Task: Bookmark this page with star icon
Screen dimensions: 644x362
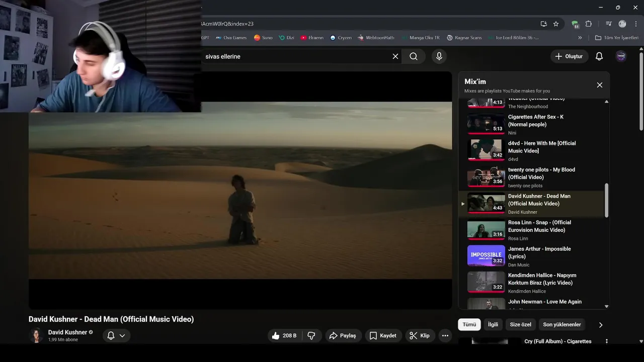Action: click(556, 24)
